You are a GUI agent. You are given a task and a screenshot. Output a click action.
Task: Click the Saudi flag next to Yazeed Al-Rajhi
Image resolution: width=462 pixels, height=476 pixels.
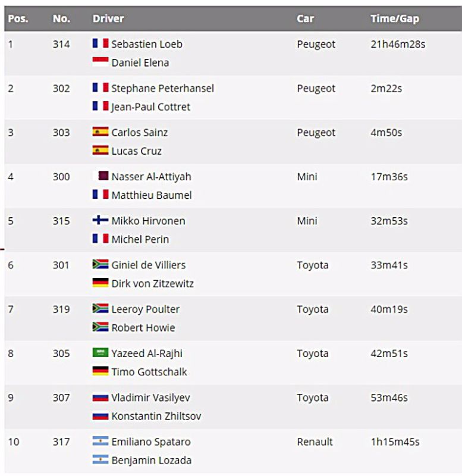click(x=100, y=352)
